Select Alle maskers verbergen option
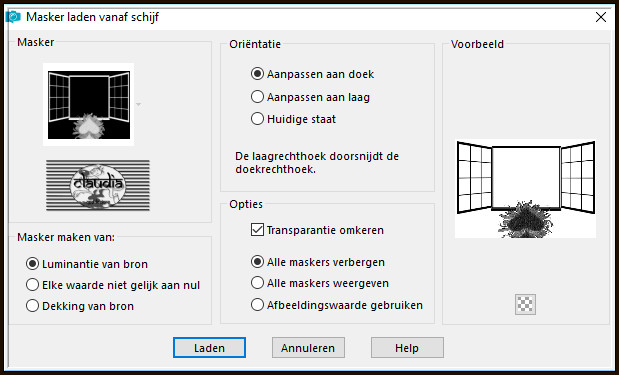Screen dimensions: 619x375 318,262
